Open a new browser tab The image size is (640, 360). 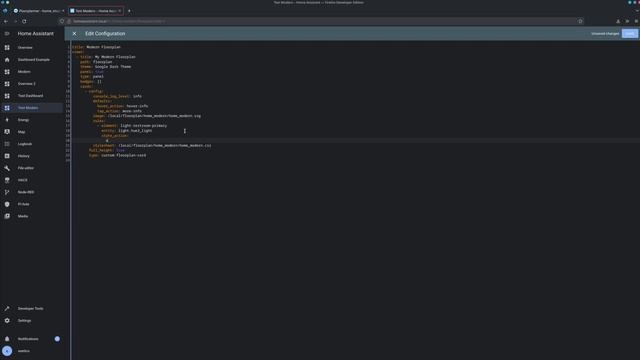click(x=129, y=11)
